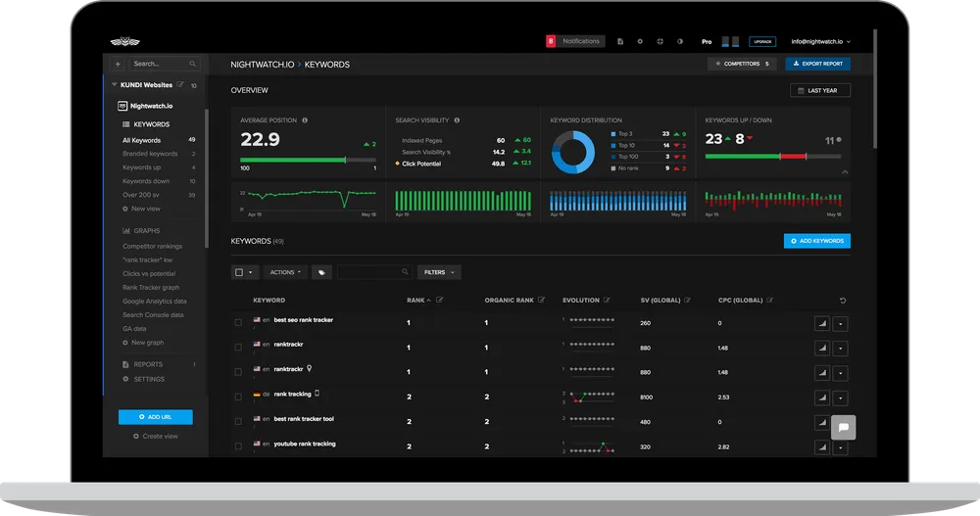Click the keyword distribution donut chart
Screen dimensions: 980x516
(573, 152)
